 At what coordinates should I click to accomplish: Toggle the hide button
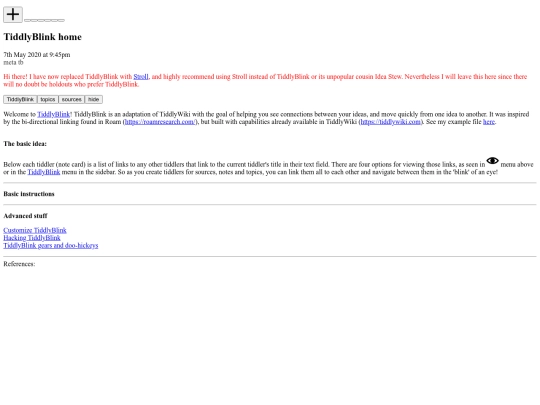(94, 100)
